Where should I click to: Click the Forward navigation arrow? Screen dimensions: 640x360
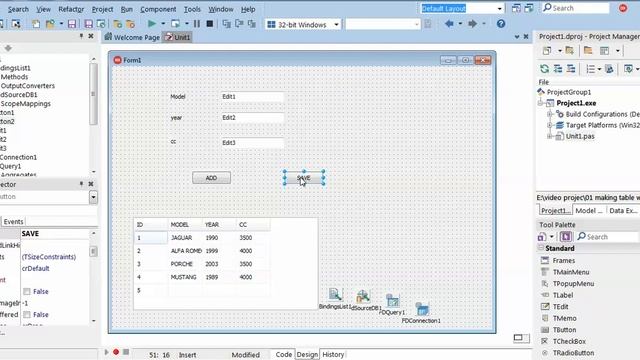point(472,24)
